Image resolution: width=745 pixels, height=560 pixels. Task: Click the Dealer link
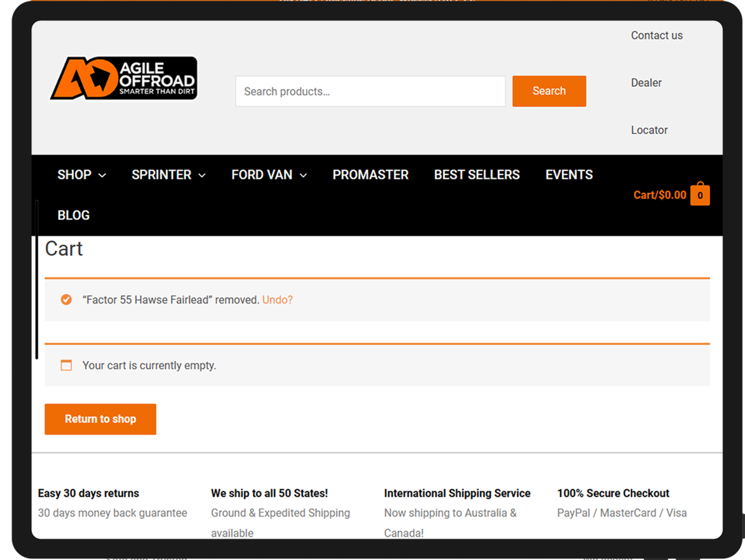[646, 83]
